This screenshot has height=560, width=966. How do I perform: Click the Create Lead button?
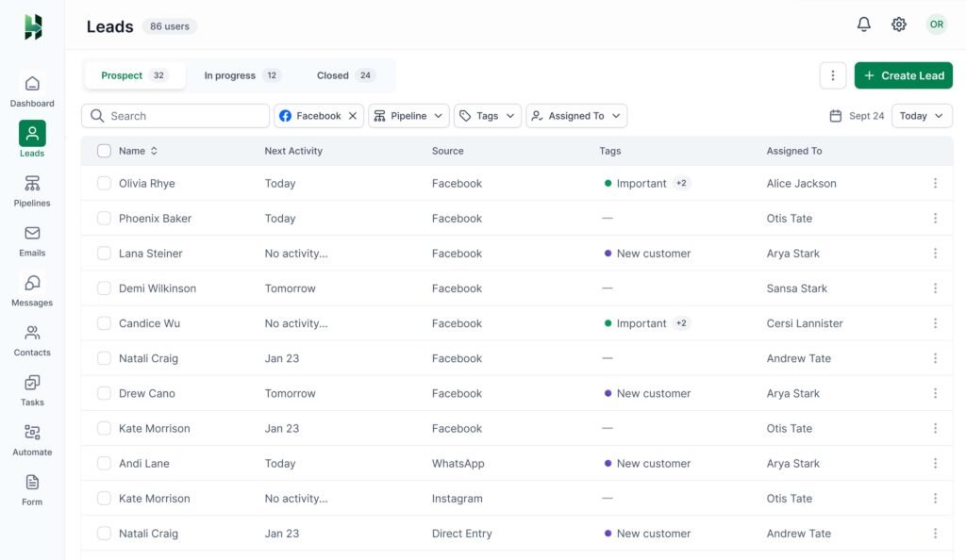point(903,74)
